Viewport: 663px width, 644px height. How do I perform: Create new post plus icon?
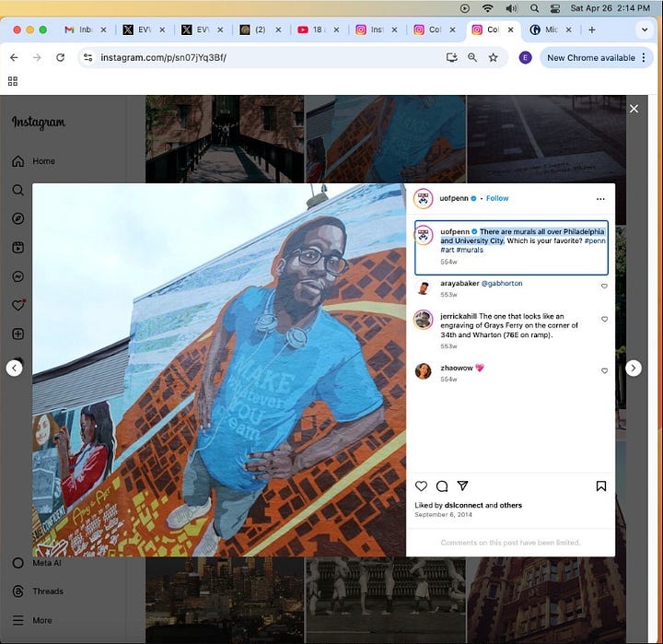tap(17, 334)
